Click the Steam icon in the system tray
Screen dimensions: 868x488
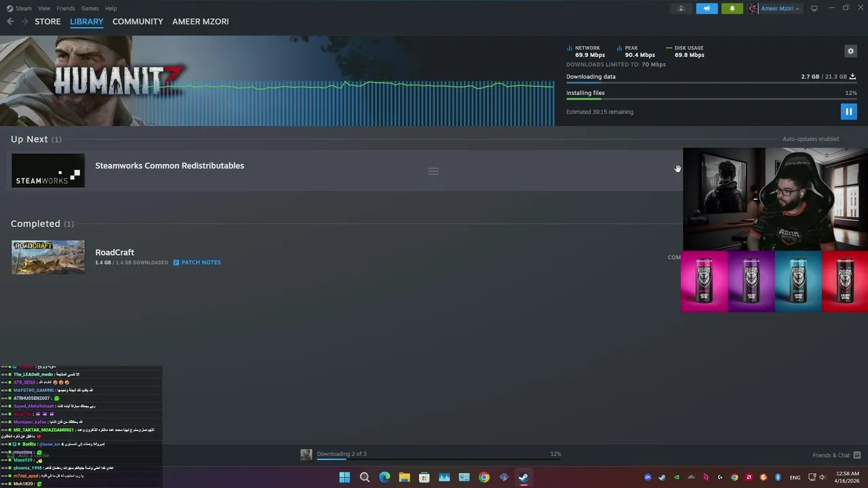tap(662, 477)
